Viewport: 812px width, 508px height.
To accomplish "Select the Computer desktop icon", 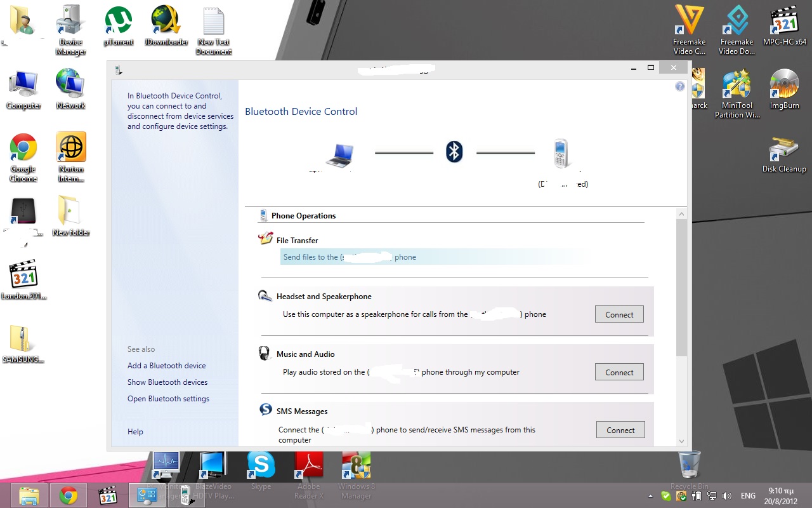I will click(23, 89).
